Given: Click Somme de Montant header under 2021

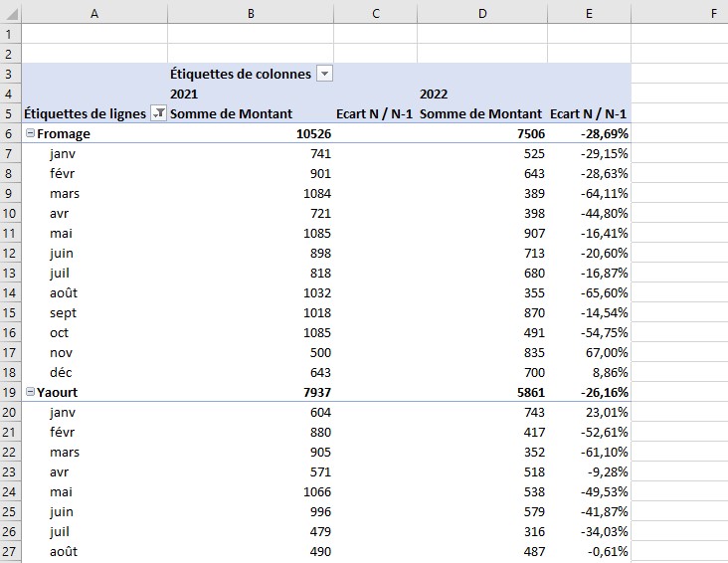Looking at the screenshot, I should point(231,113).
